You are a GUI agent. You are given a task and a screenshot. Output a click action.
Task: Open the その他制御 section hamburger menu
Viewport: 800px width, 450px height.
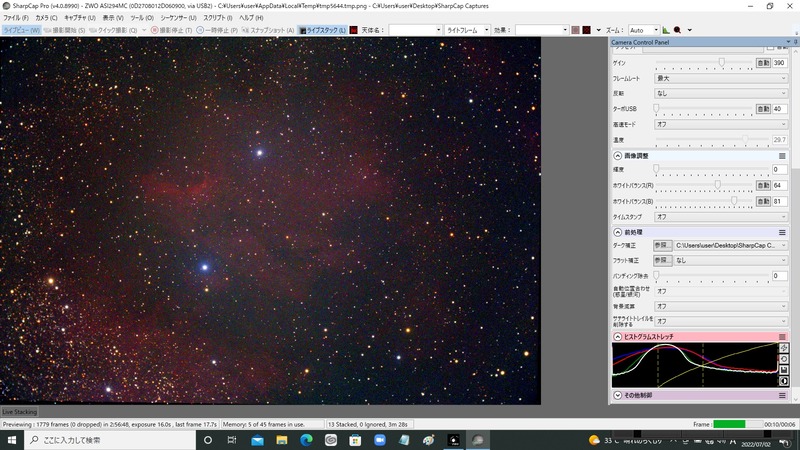click(782, 395)
